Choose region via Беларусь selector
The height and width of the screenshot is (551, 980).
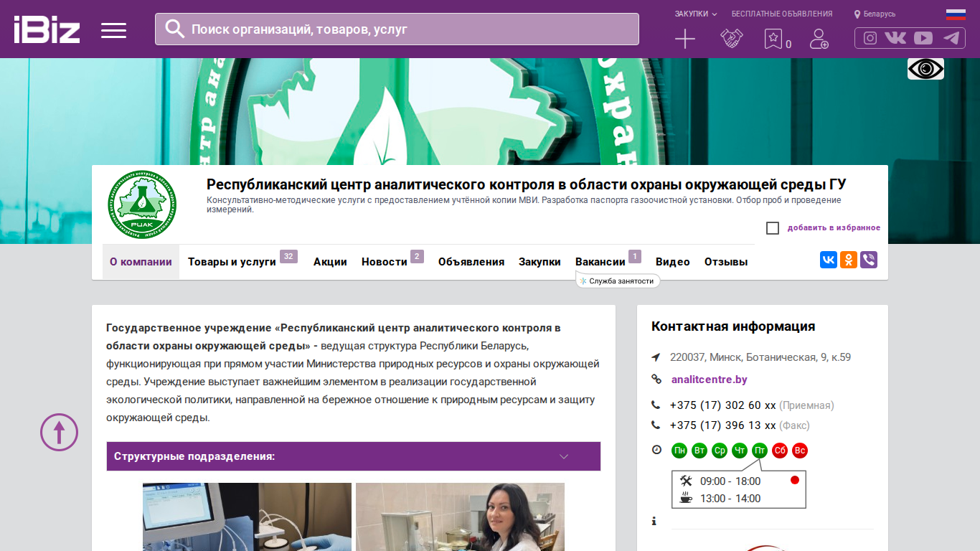(875, 14)
